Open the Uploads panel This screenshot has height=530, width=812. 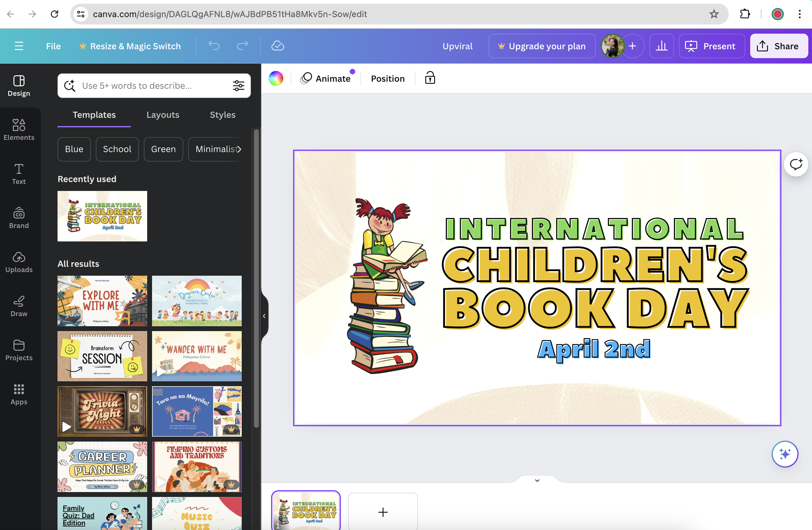coord(19,262)
